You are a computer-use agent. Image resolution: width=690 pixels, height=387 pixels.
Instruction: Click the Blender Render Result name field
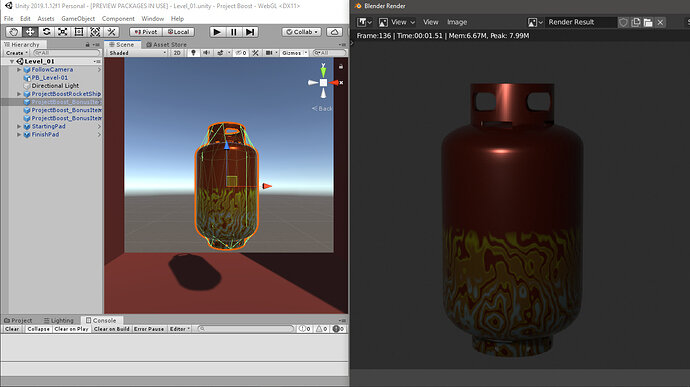[581, 22]
